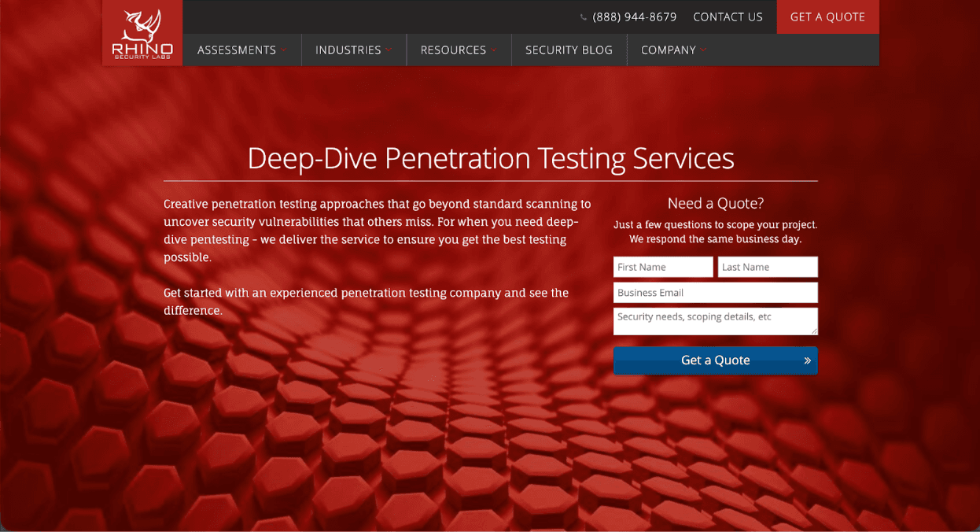Click the red Get a Quote header button
980x532 pixels.
pos(827,17)
